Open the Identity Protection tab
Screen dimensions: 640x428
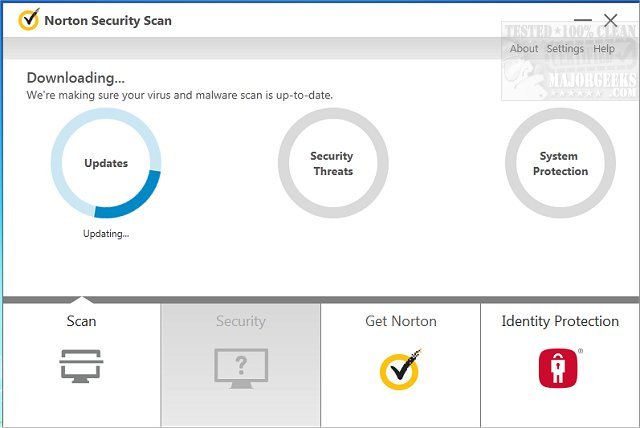(560, 322)
